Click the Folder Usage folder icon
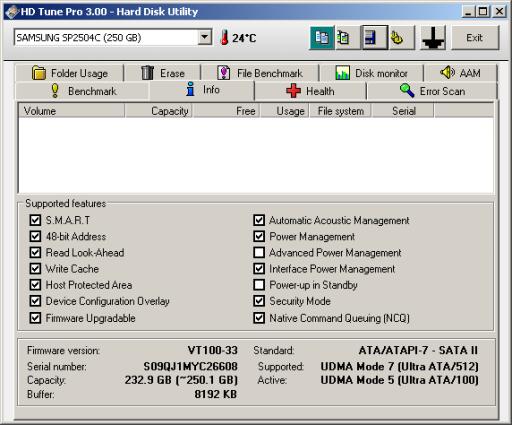This screenshot has height=425, width=512. pyautogui.click(x=39, y=73)
